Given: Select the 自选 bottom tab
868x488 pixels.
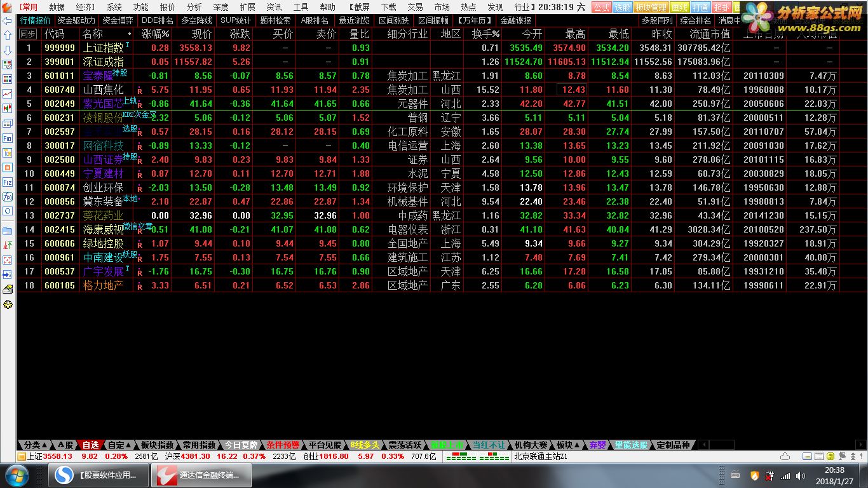Looking at the screenshot, I should [91, 445].
